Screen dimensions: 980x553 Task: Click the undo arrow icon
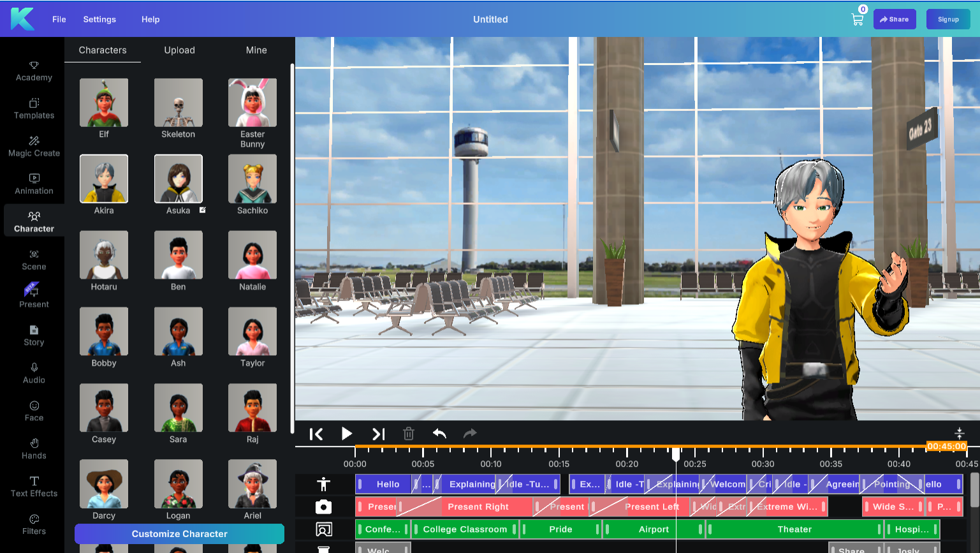coord(439,434)
